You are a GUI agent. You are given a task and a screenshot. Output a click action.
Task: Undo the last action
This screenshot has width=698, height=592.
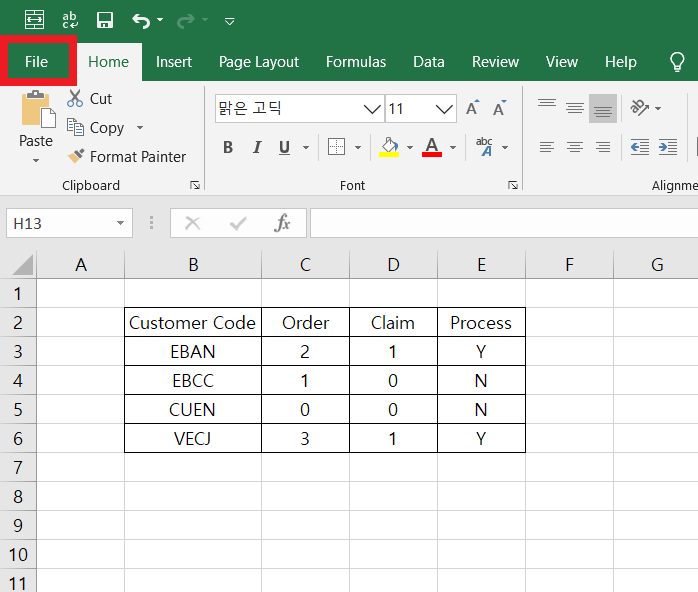coord(141,20)
